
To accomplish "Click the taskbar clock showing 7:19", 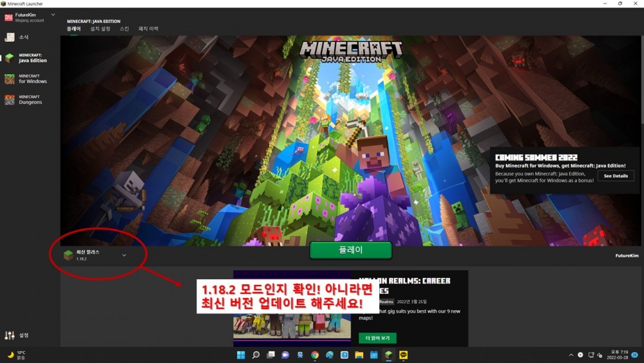I will coord(619,355).
